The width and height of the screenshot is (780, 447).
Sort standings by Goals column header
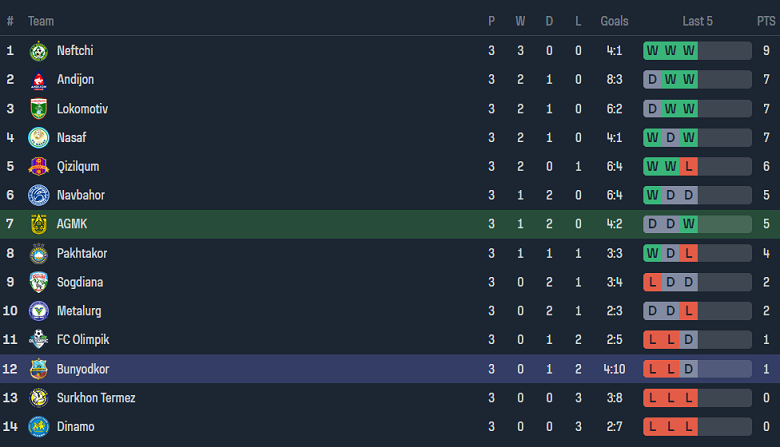(x=614, y=21)
